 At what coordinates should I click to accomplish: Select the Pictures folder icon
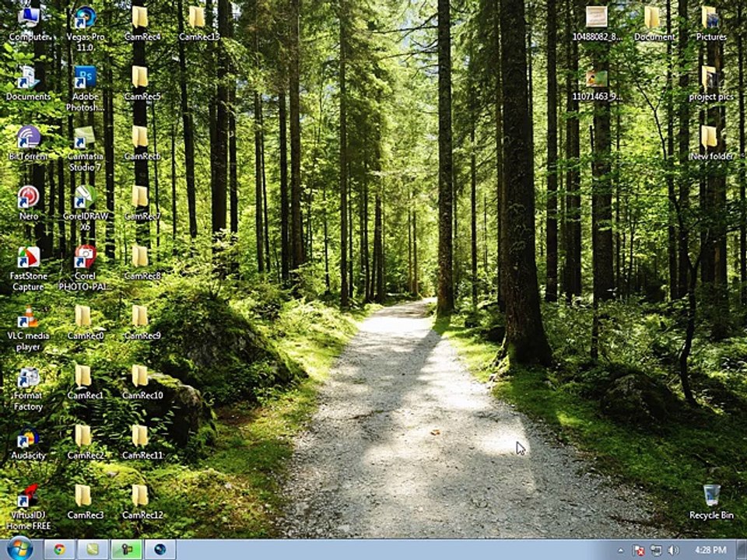pos(711,24)
